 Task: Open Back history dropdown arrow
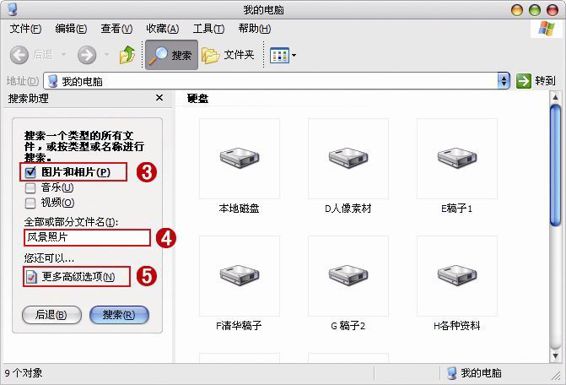point(64,55)
